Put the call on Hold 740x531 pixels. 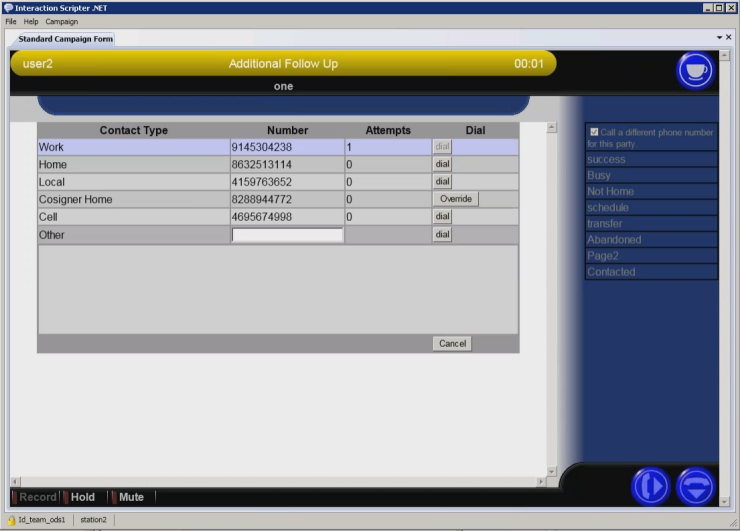(81, 497)
